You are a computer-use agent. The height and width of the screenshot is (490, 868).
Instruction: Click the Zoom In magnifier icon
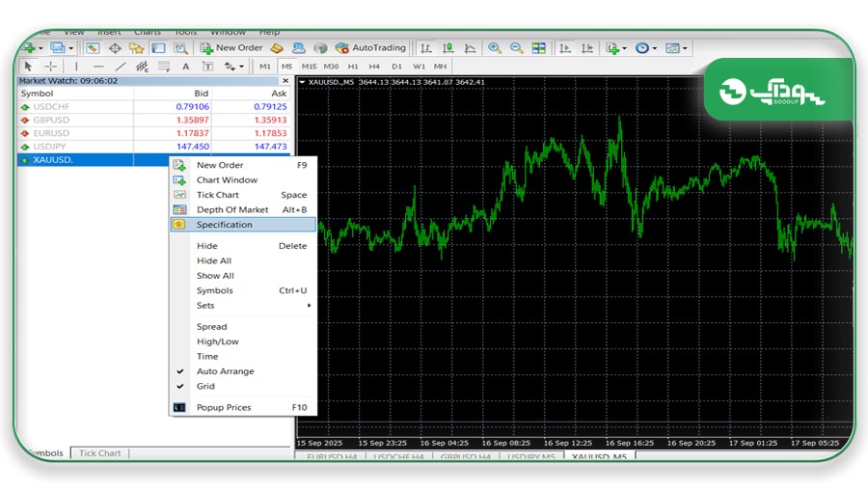click(495, 48)
